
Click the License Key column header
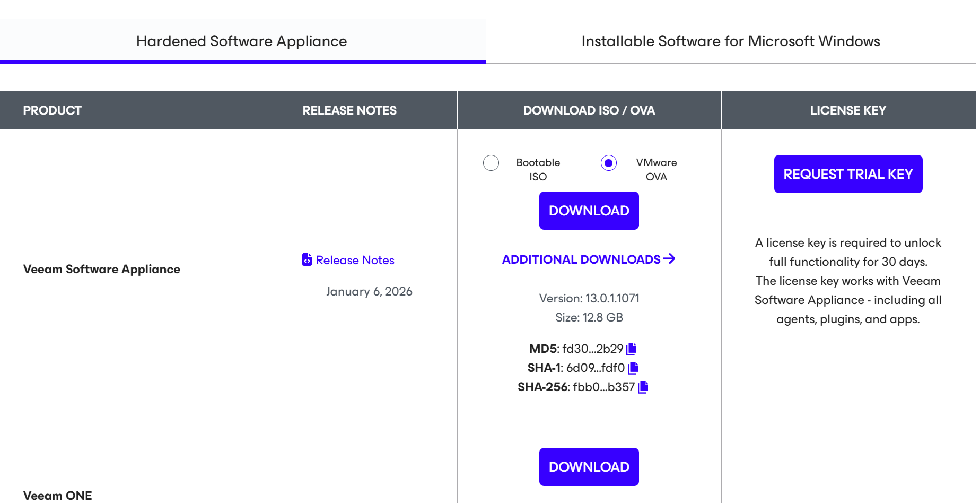(x=847, y=110)
